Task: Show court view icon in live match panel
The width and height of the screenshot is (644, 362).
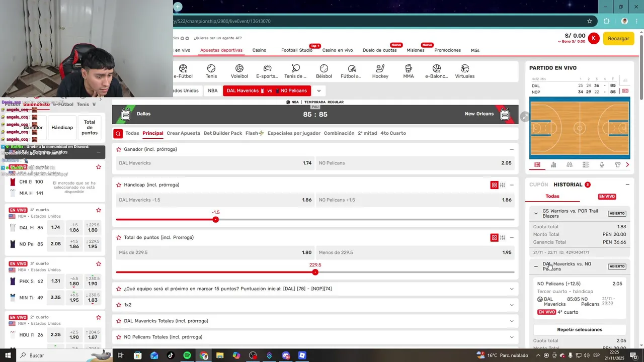Action: 537,165
